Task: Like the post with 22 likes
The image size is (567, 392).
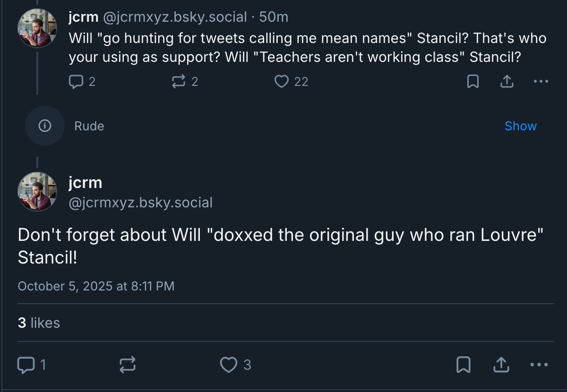Action: tap(282, 82)
